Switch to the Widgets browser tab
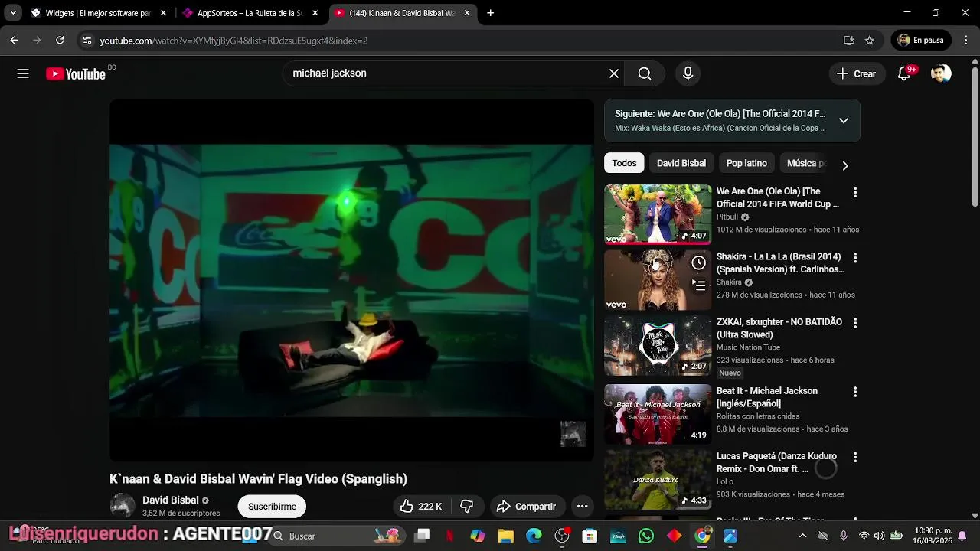Image resolution: width=980 pixels, height=551 pixels. pyautogui.click(x=97, y=13)
